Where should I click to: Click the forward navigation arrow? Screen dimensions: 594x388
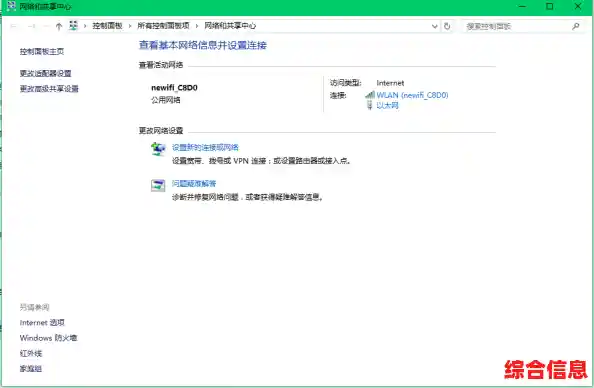pos(32,26)
